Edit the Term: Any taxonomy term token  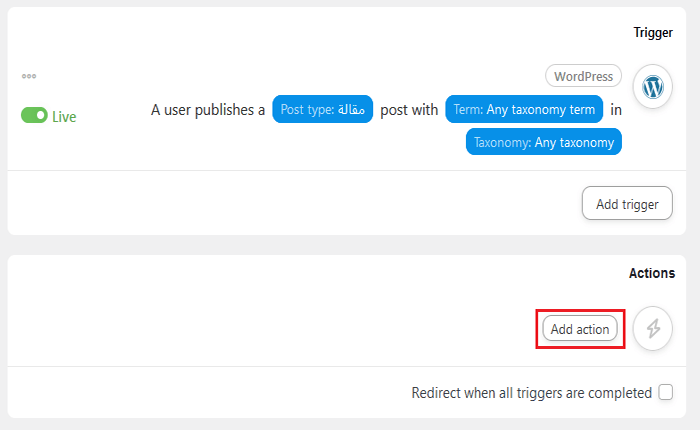pos(524,110)
